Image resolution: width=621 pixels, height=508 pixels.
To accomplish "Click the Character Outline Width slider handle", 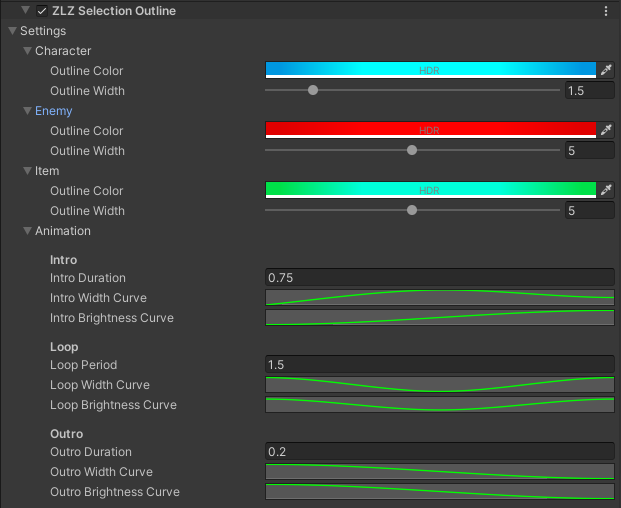I will [313, 90].
